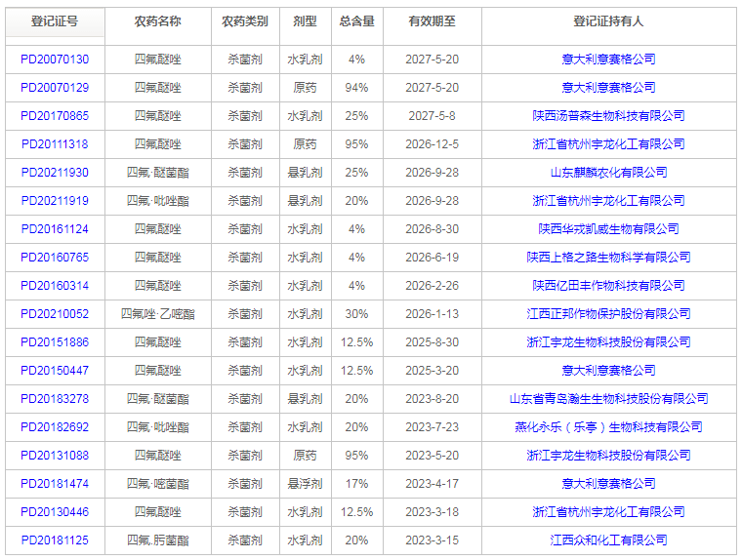Screen dimensions: 742x560
Task: Open 陕西亿田丰作物科技有限公司 holder link
Action: click(x=608, y=286)
